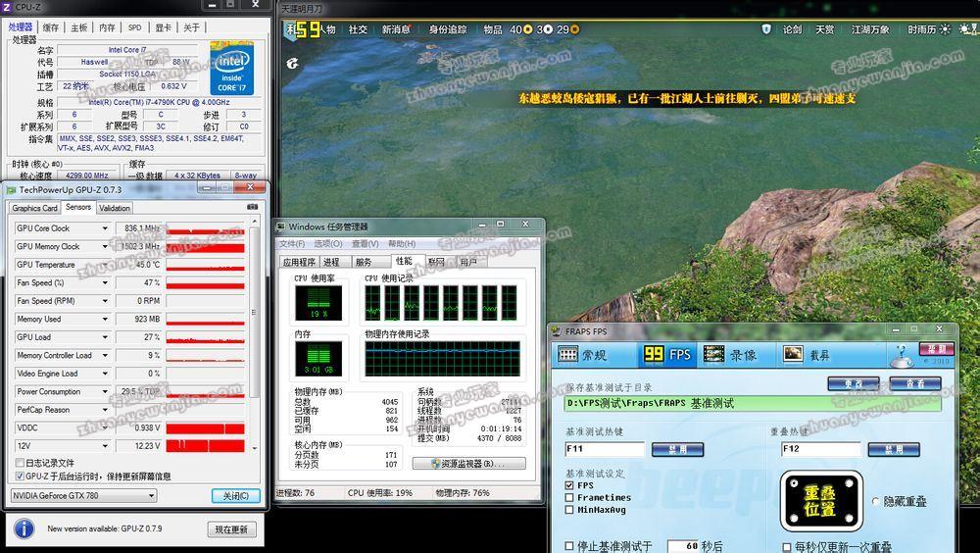Click 禁用 button beside F11 hotkey

[677, 449]
